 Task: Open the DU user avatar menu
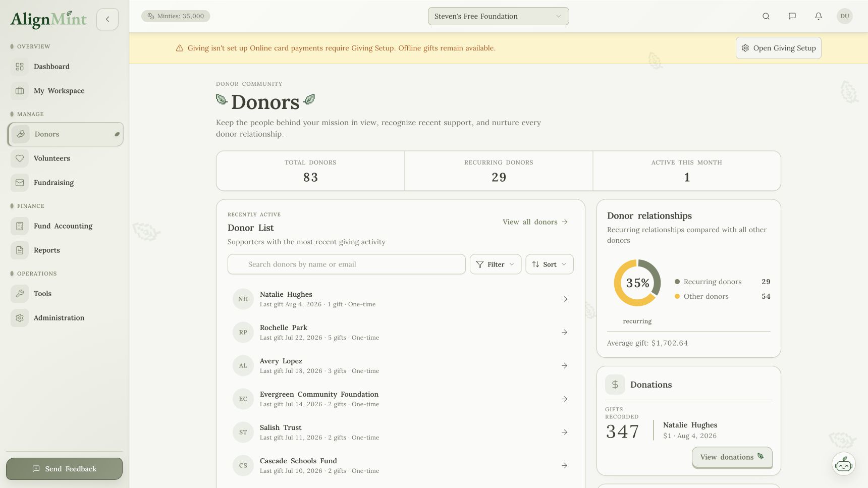[x=845, y=16]
